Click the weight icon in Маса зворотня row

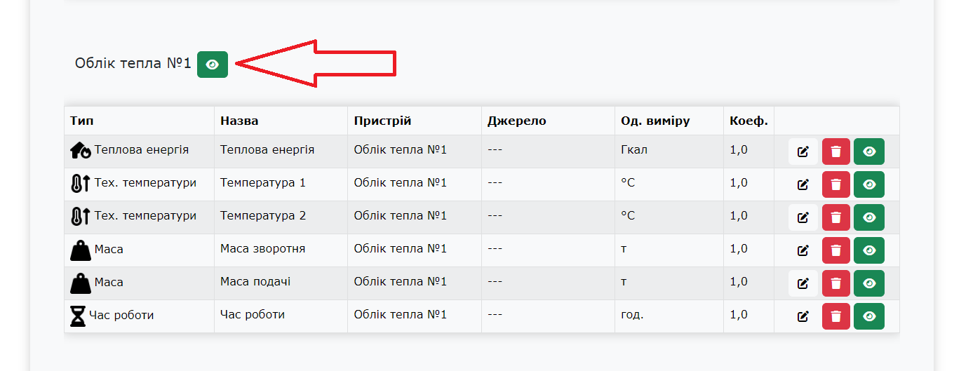81,250
